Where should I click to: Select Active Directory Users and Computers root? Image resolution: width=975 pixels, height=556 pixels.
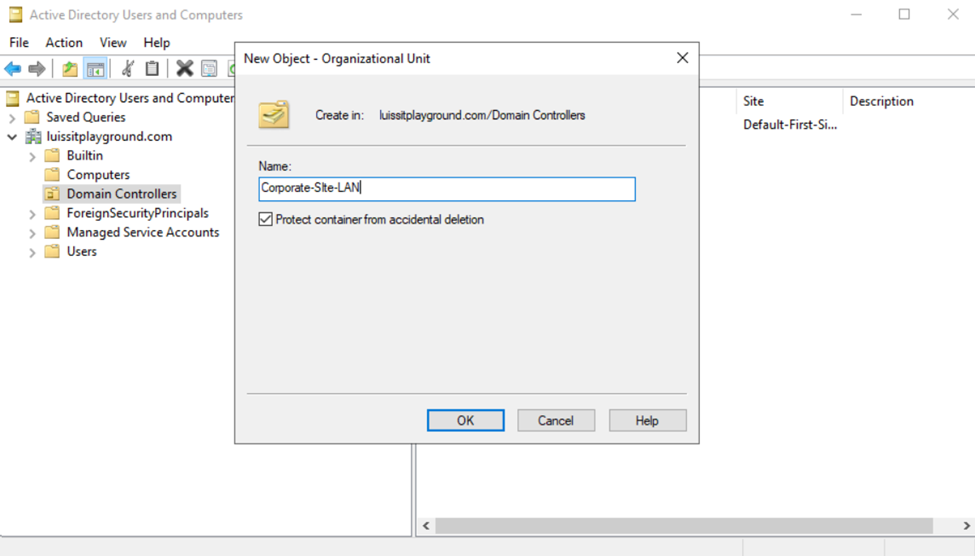(129, 98)
